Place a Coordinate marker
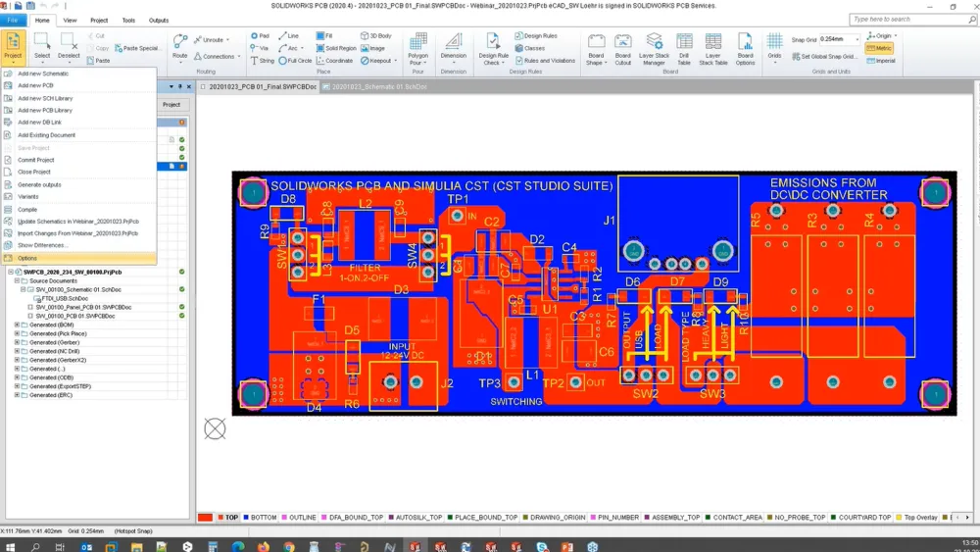 pyautogui.click(x=335, y=61)
